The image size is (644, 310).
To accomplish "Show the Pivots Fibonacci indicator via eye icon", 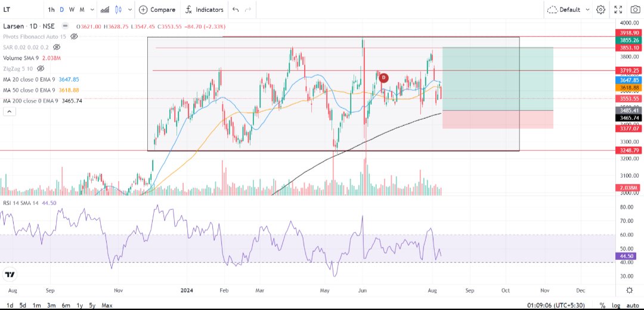I will (x=74, y=36).
